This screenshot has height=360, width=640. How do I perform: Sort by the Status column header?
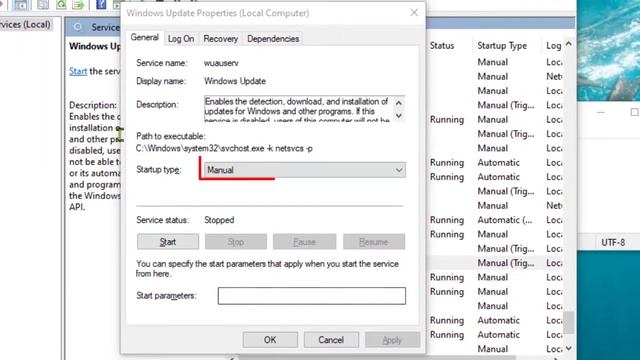tap(442, 46)
